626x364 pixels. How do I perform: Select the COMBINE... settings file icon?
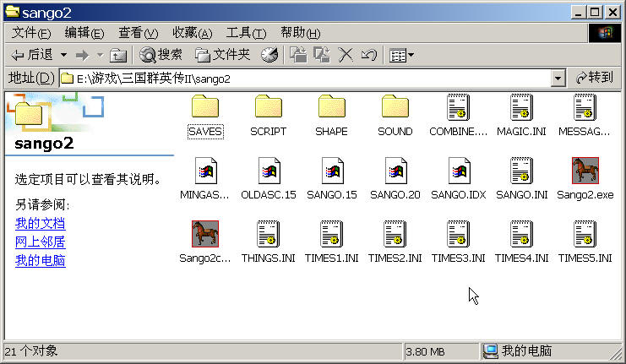coord(459,107)
